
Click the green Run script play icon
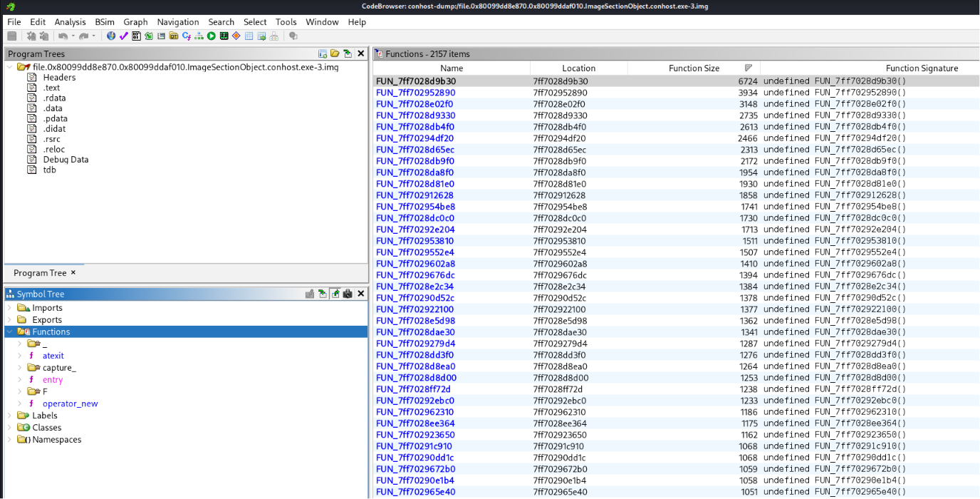click(212, 36)
